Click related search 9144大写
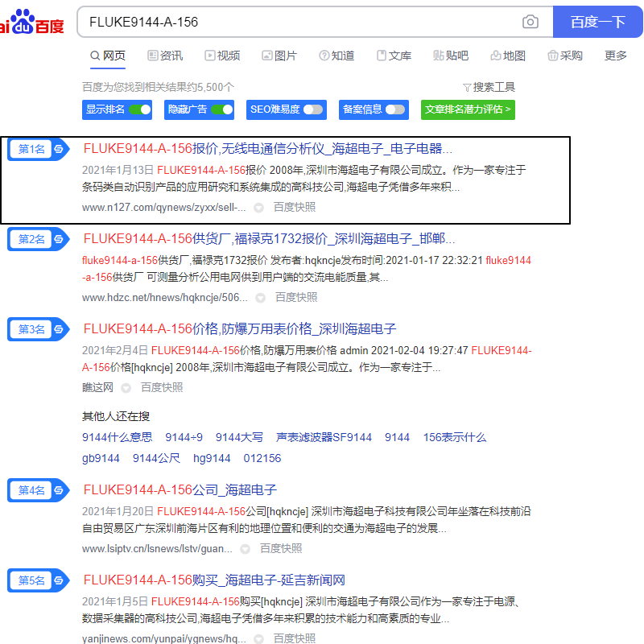Screen dimensions: 644x644 [x=239, y=437]
